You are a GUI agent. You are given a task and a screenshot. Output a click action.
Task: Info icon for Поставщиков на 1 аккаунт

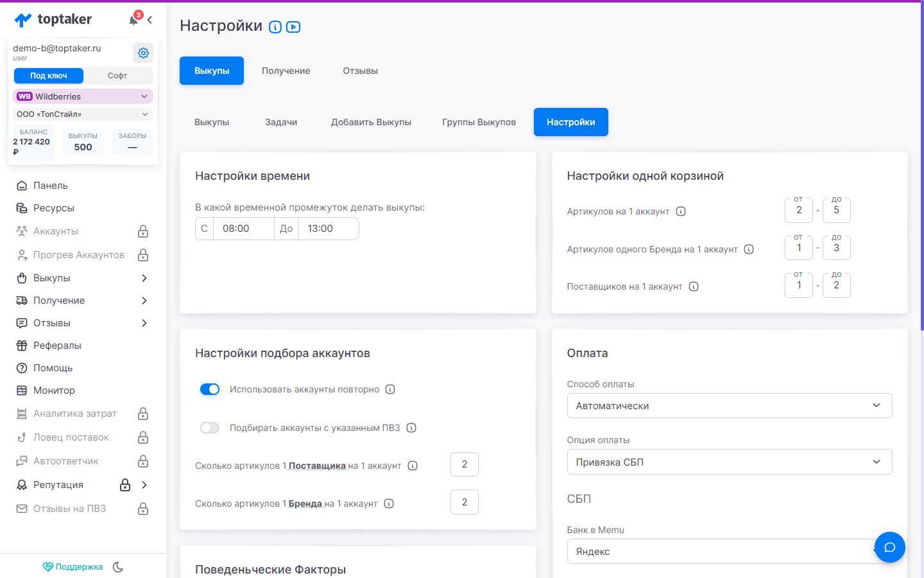pyautogui.click(x=694, y=286)
